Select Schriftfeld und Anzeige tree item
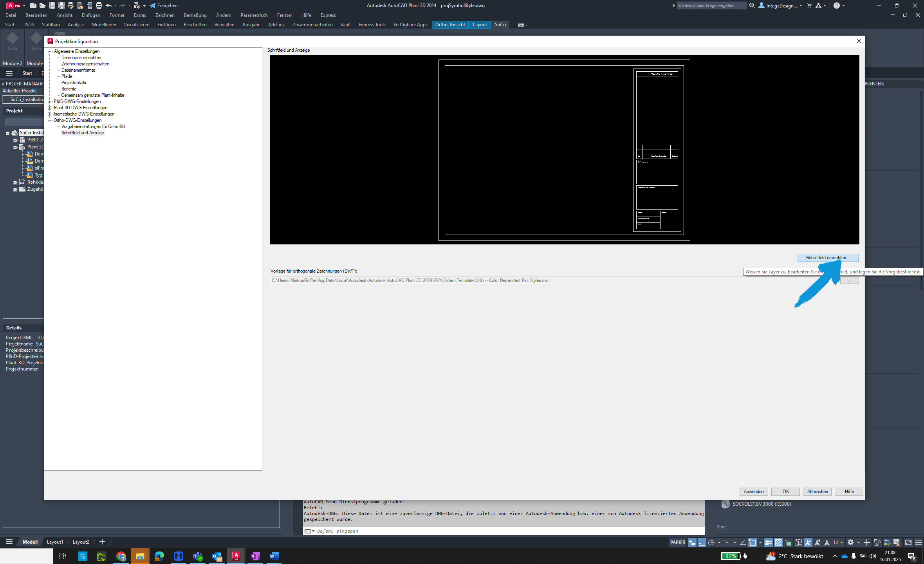The image size is (924, 564). coord(83,133)
